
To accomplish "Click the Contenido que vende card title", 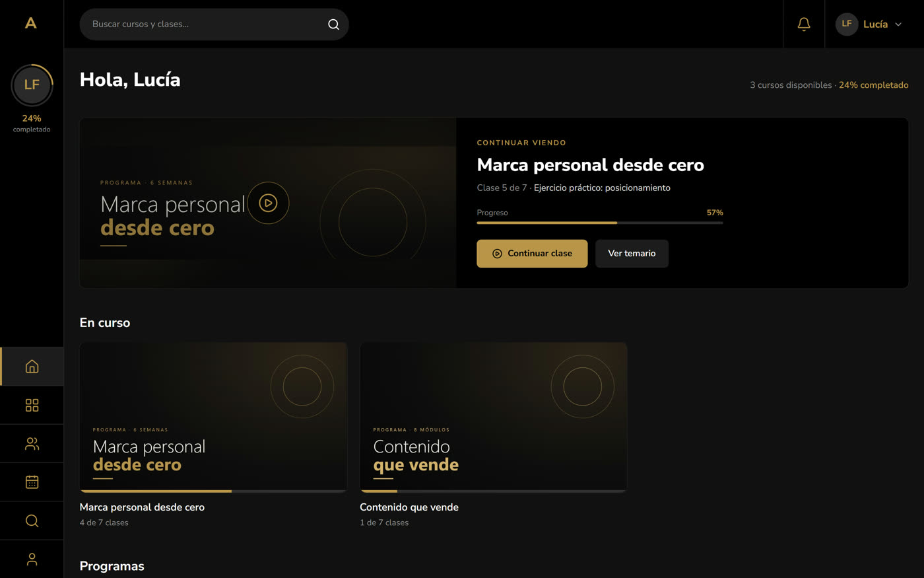I will 409,507.
